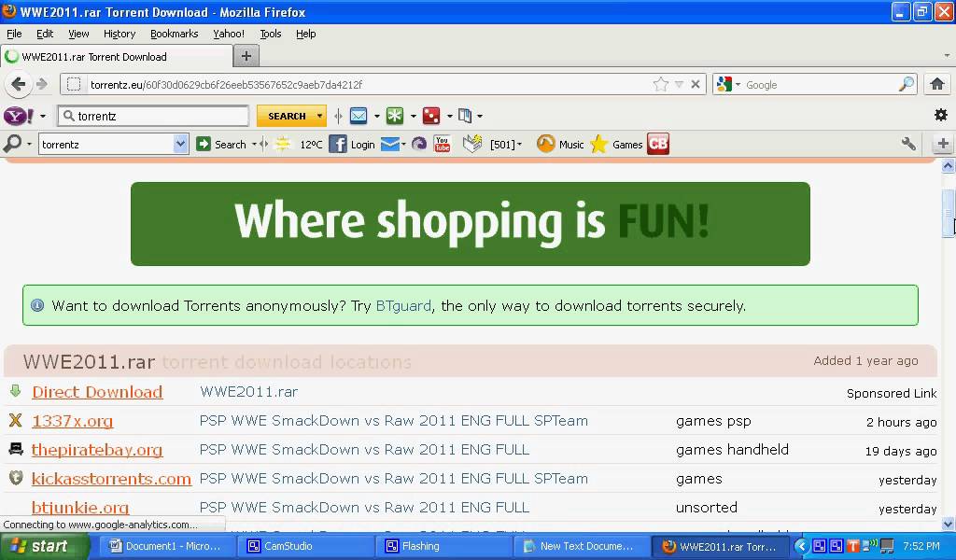Open the torrentz combo box dropdown arrow

tap(180, 144)
